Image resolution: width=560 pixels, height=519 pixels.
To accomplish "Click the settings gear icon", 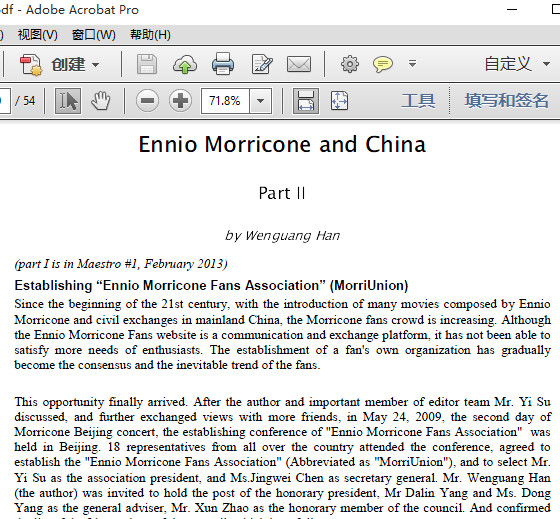I will 350,64.
